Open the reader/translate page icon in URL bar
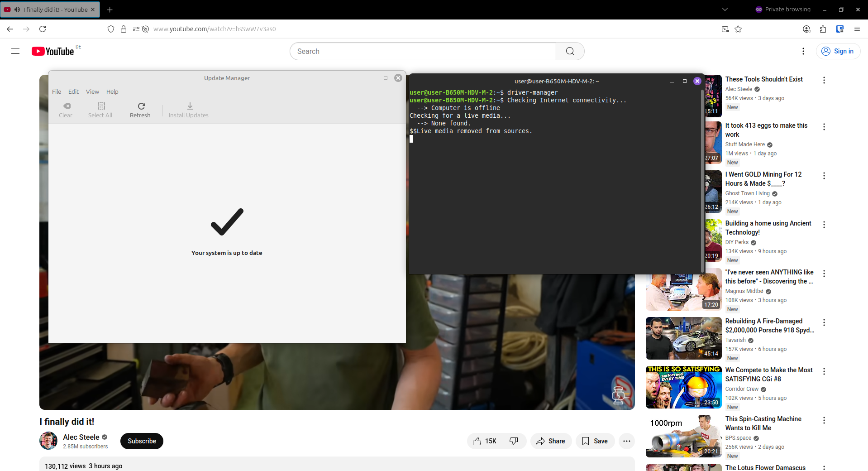The image size is (868, 471). [x=725, y=29]
